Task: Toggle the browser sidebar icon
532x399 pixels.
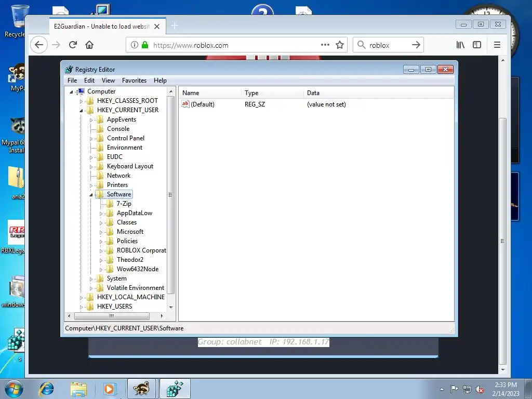Action: (477, 45)
